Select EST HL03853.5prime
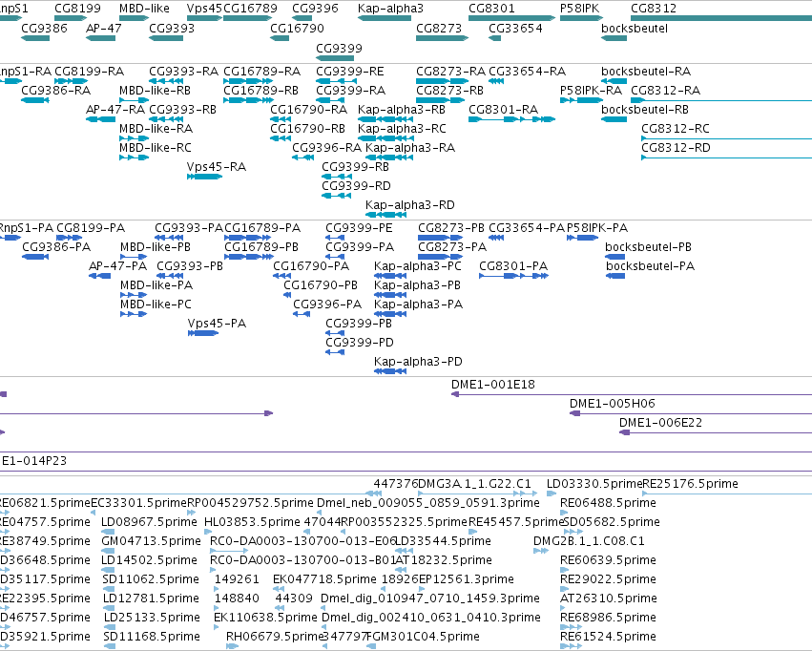Viewport: 812px width, 651px height. point(252,522)
